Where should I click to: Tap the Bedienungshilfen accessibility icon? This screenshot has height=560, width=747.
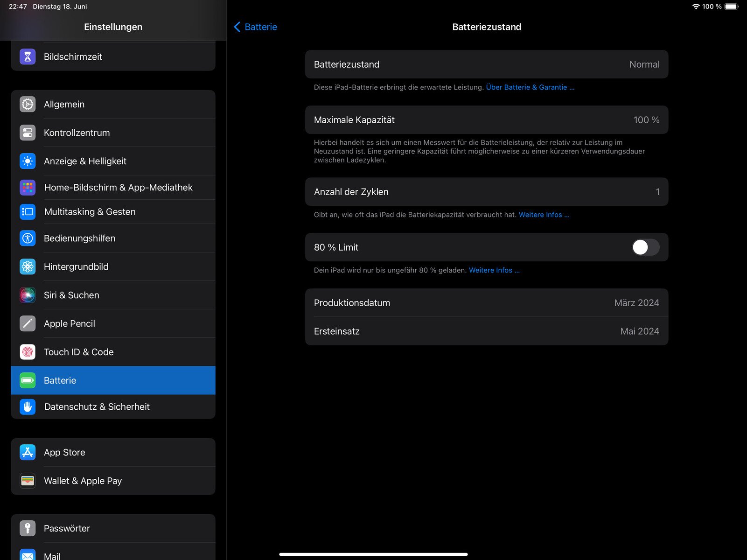[x=28, y=238]
